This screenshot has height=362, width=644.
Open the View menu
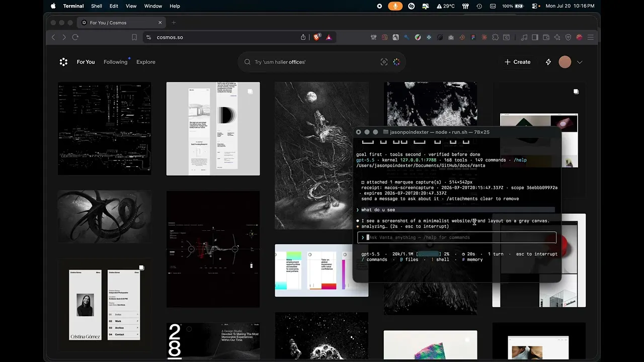[131, 6]
